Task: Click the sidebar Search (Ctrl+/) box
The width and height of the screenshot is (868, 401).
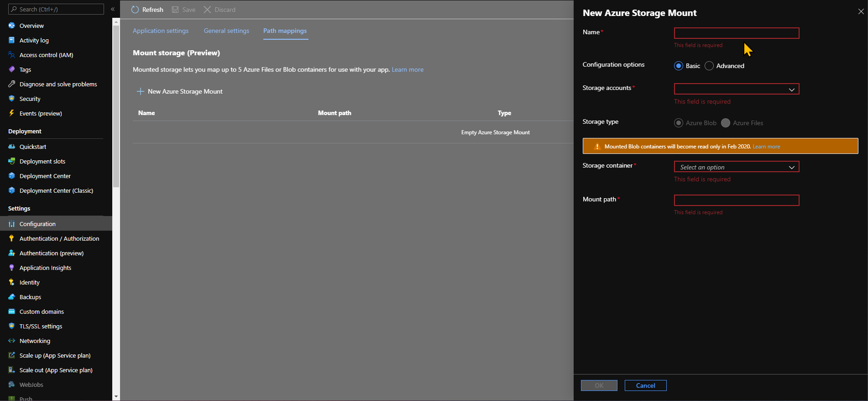Action: point(56,9)
